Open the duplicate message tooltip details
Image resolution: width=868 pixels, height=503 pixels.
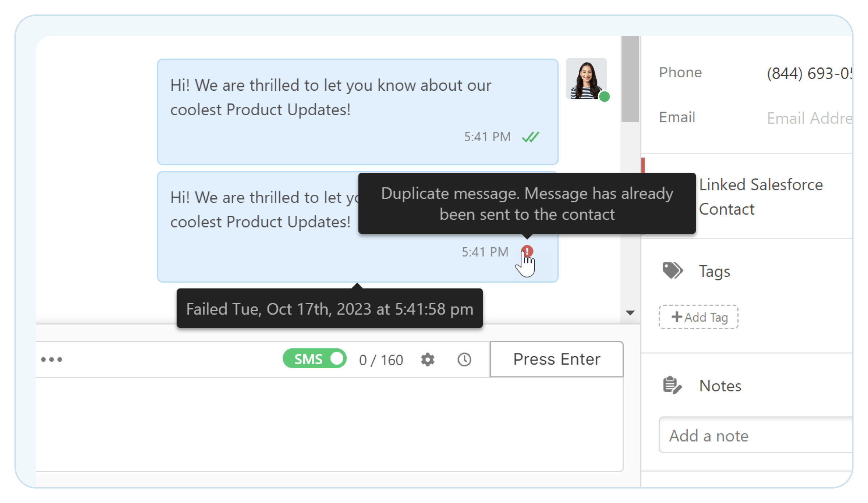click(x=527, y=203)
